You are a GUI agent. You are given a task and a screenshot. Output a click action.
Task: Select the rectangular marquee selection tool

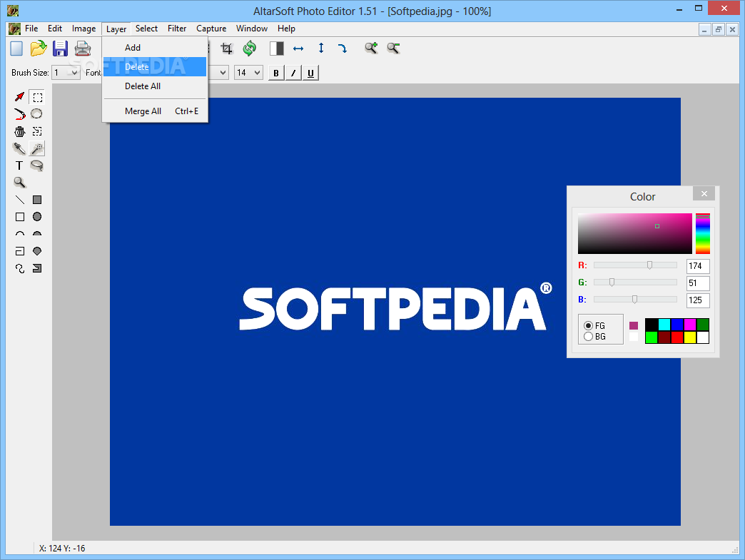pos(37,97)
